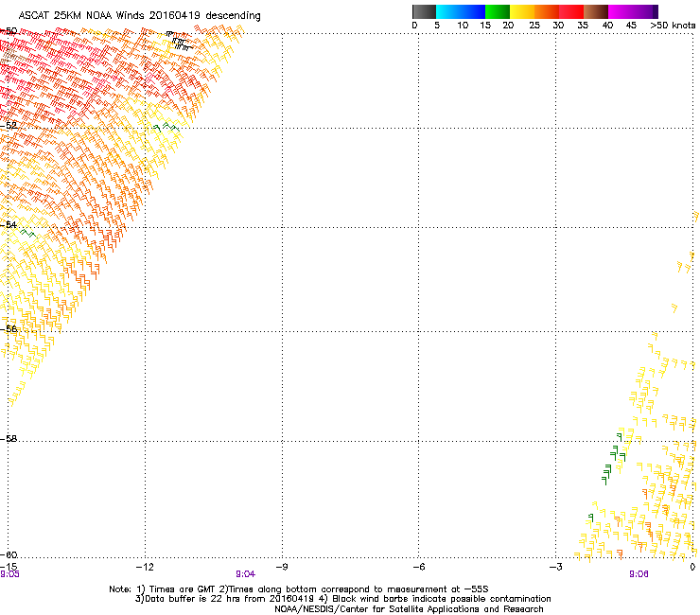Screen dimensions: 700x615
Task: Click the 9:06 swath time label
Action: 639,574
